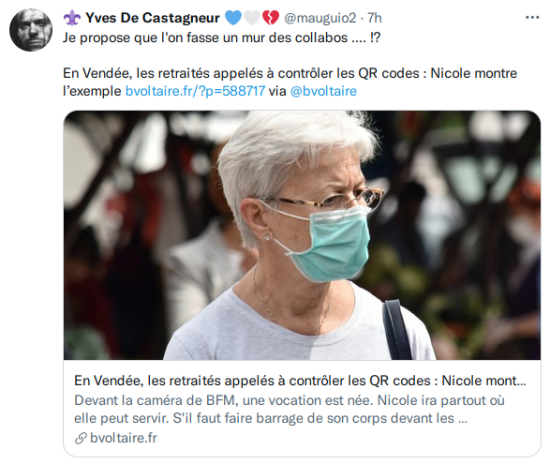Click the bvoltaire.fr domain at card bottom
The height and width of the screenshot is (464, 550).
tap(123, 438)
